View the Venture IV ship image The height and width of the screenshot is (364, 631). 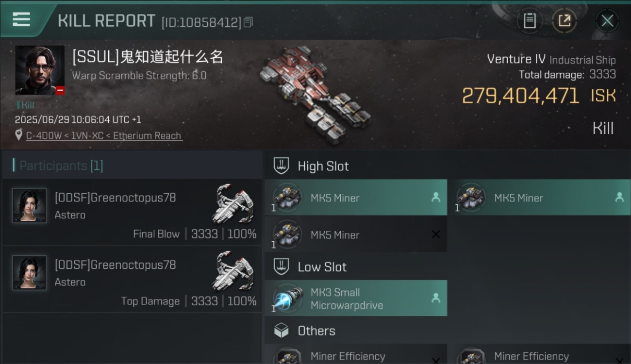[x=315, y=95]
